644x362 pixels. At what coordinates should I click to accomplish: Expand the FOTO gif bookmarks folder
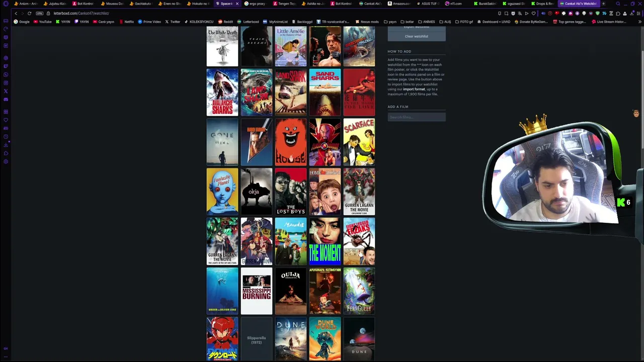463,22
